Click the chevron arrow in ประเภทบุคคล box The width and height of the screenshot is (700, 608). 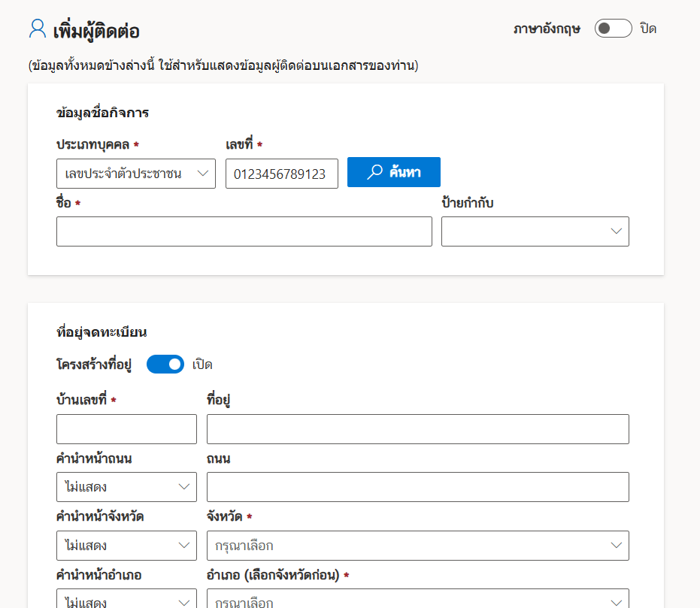pos(202,174)
